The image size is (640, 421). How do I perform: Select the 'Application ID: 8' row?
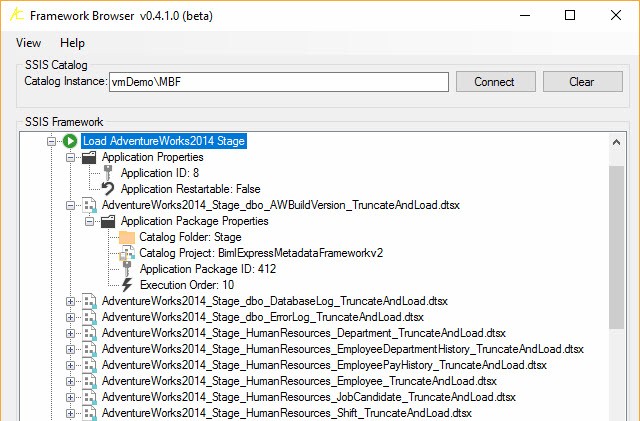[x=160, y=173]
